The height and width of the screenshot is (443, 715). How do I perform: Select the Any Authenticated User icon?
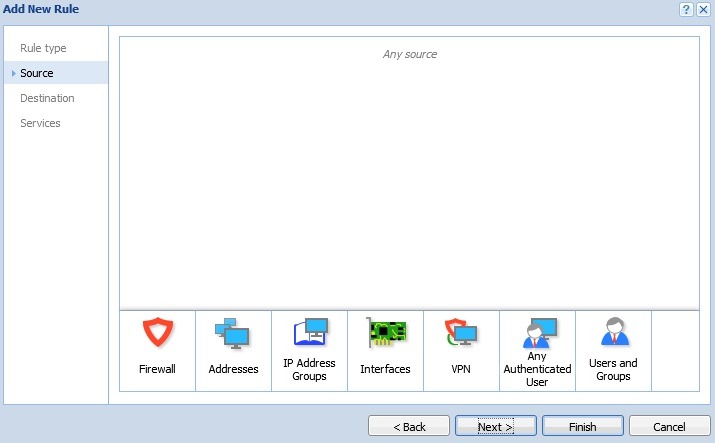[537, 332]
